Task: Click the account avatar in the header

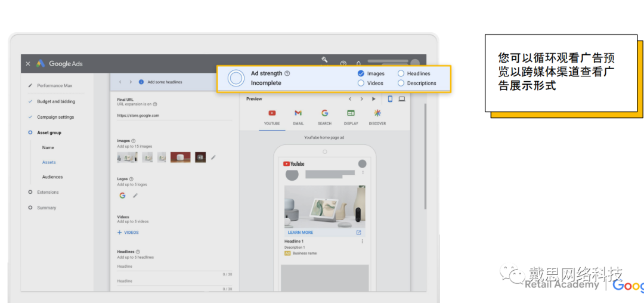Action: click(415, 63)
